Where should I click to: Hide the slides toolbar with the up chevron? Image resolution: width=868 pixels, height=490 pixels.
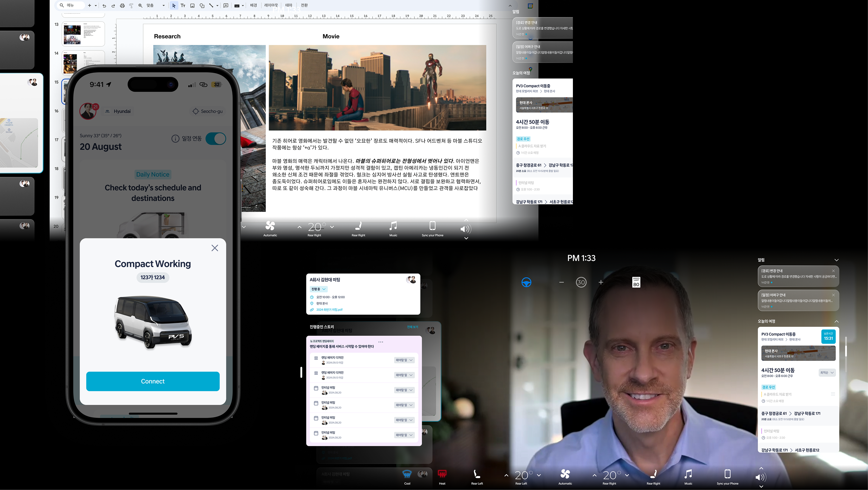pyautogui.click(x=510, y=6)
